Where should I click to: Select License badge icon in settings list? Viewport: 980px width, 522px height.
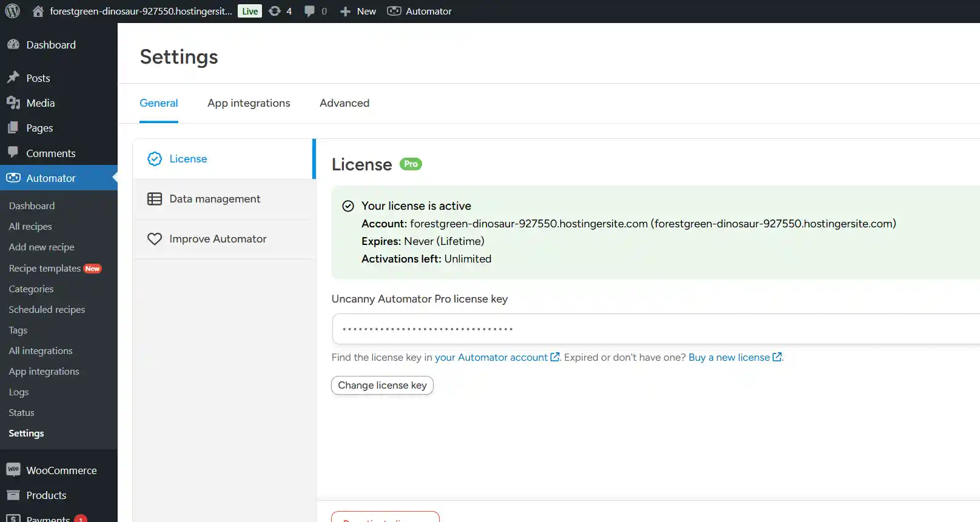155,159
